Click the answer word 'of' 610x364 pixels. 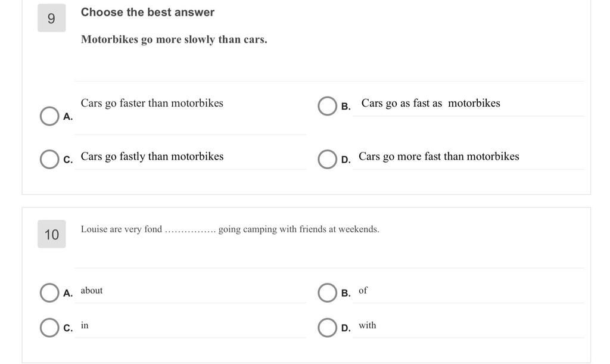363,291
